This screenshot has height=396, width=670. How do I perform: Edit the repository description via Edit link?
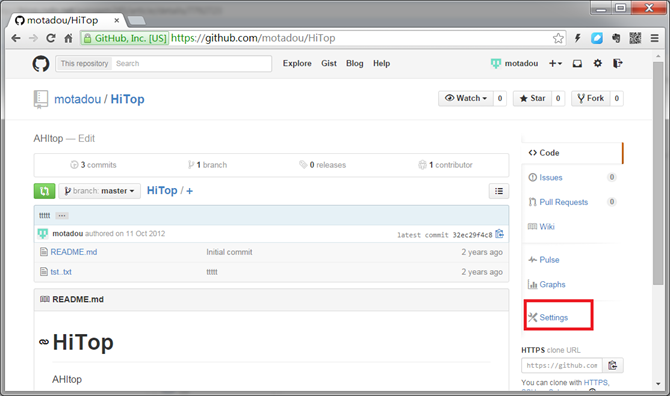[x=86, y=139]
